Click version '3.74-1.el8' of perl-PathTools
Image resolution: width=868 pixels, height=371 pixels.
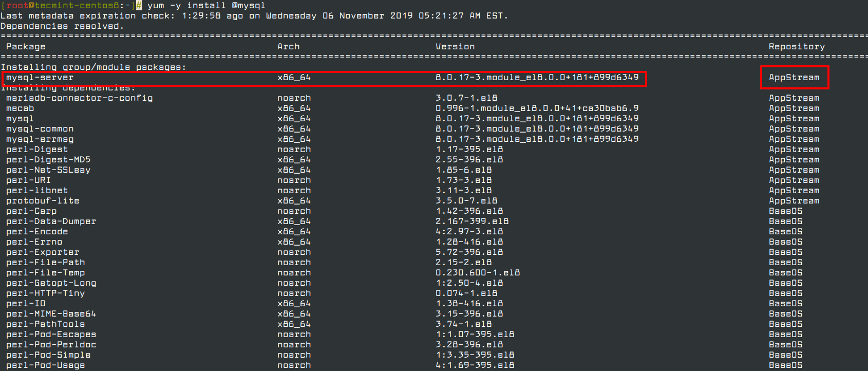pyautogui.click(x=464, y=324)
